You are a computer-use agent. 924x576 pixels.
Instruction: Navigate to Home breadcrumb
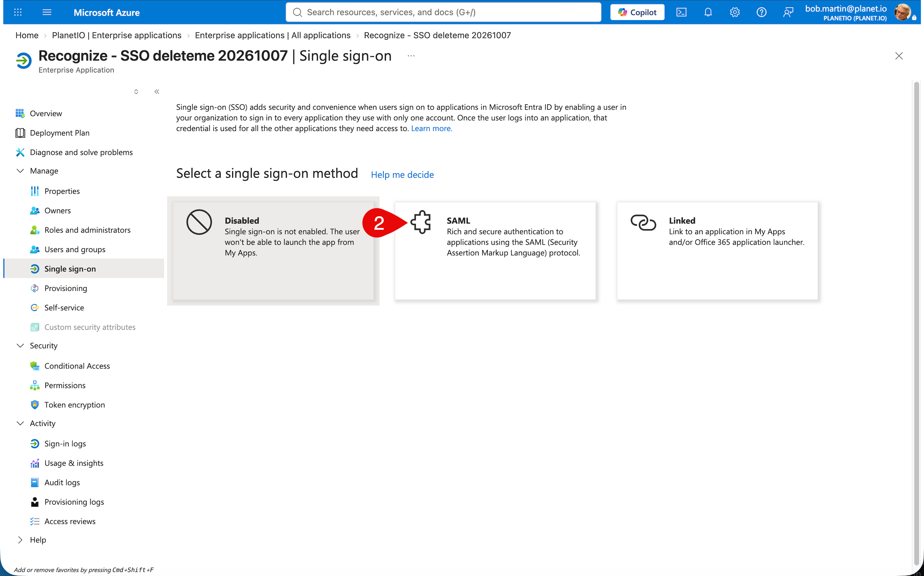click(27, 35)
